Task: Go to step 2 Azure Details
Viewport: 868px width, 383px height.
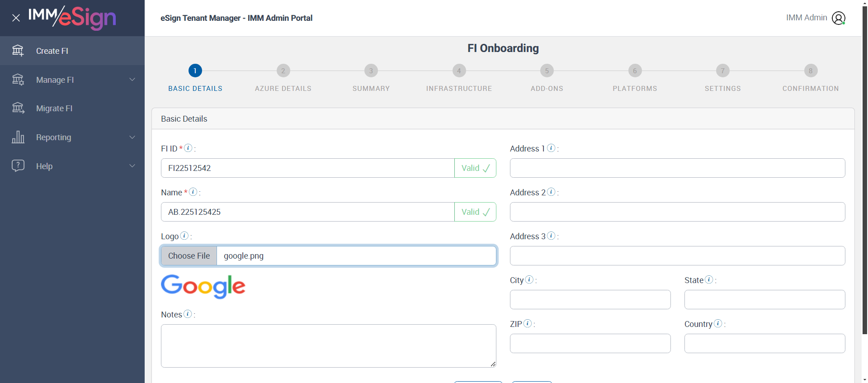Action: [x=283, y=71]
